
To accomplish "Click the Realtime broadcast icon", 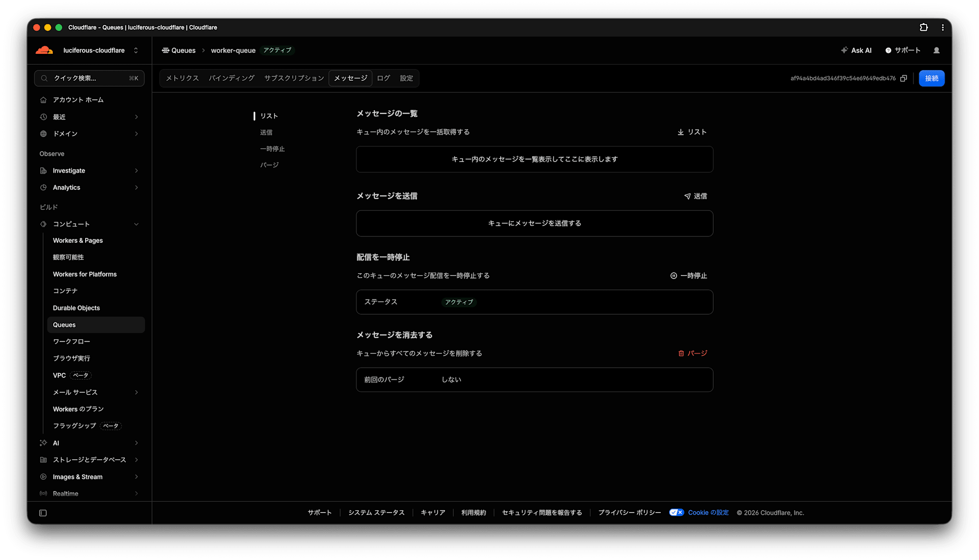I will click(x=44, y=493).
